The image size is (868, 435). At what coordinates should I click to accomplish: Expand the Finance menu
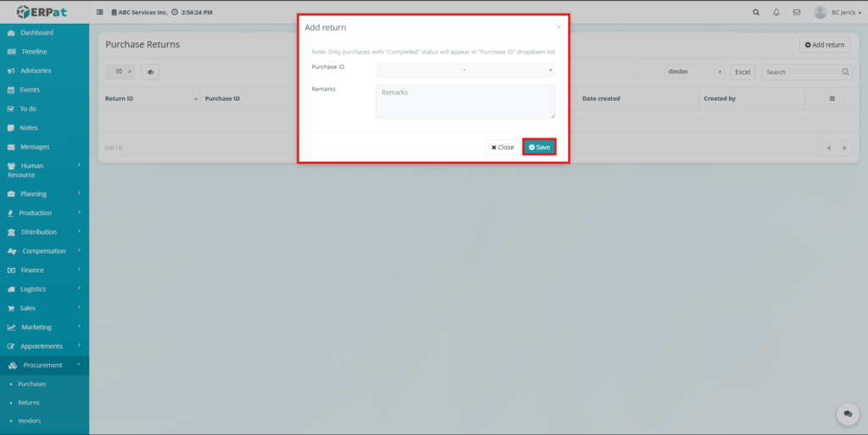pyautogui.click(x=44, y=270)
